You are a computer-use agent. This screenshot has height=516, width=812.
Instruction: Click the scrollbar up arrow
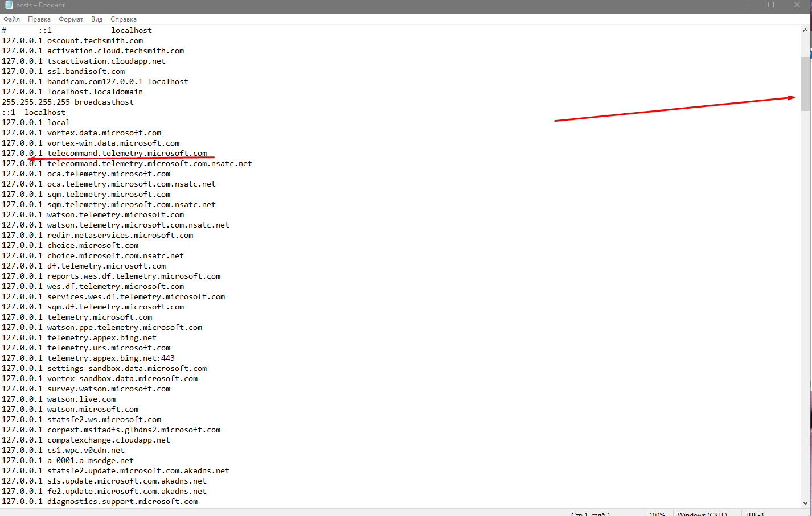tap(805, 30)
